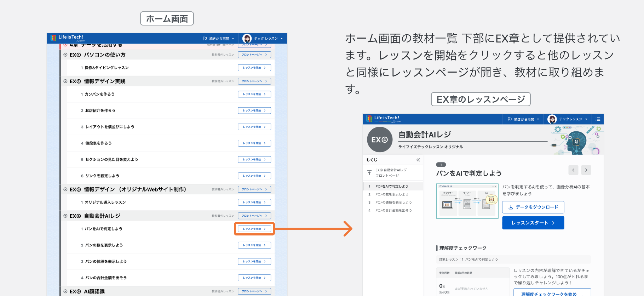Collapse EX⑤ AI顔認識 chapter
The height and width of the screenshot is (296, 644).
65,291
